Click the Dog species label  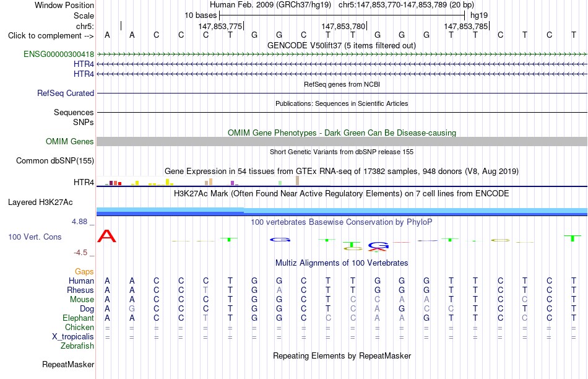(x=87, y=309)
